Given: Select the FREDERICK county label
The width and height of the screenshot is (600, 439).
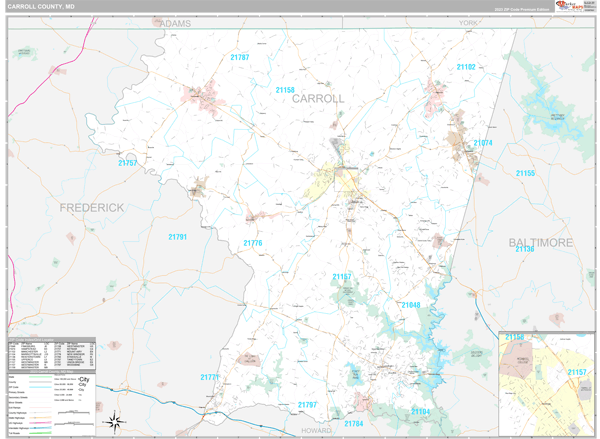Looking at the screenshot, I should (91, 208).
